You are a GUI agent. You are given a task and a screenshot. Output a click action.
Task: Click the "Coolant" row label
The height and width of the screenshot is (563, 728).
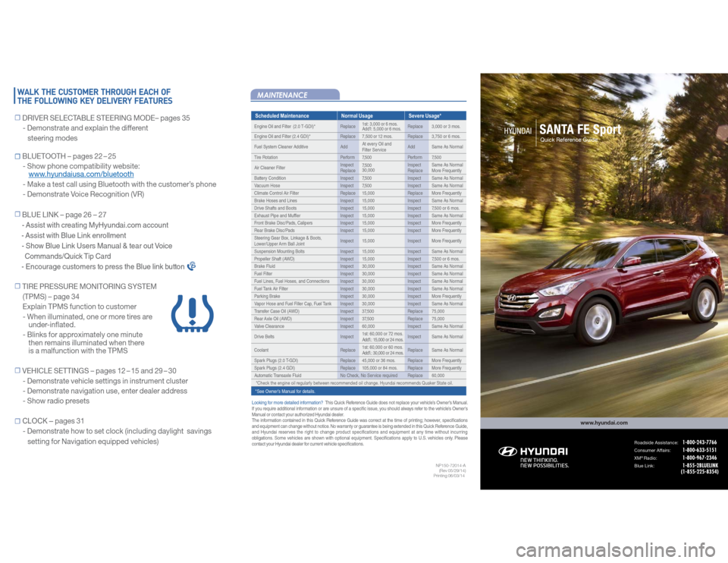pos(262,351)
